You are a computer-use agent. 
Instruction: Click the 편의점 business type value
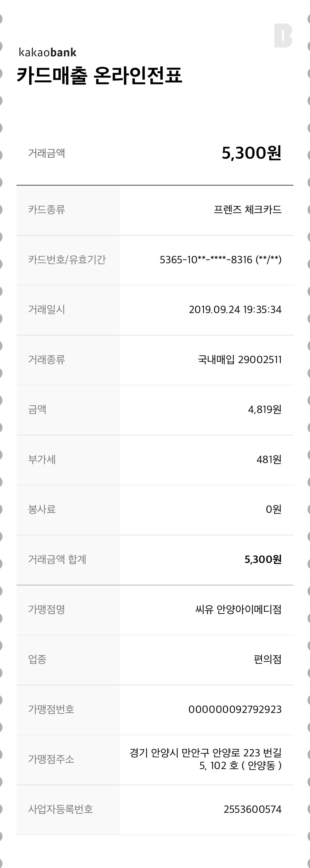click(x=268, y=659)
